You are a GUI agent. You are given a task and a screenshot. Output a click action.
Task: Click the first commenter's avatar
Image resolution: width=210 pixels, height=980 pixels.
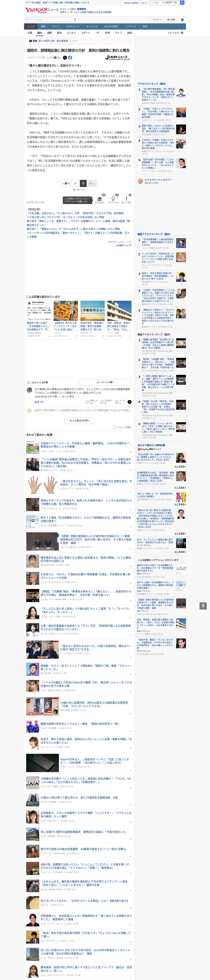tap(29, 390)
